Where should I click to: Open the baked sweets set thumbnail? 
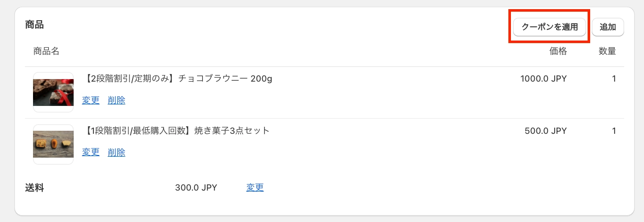tap(53, 144)
